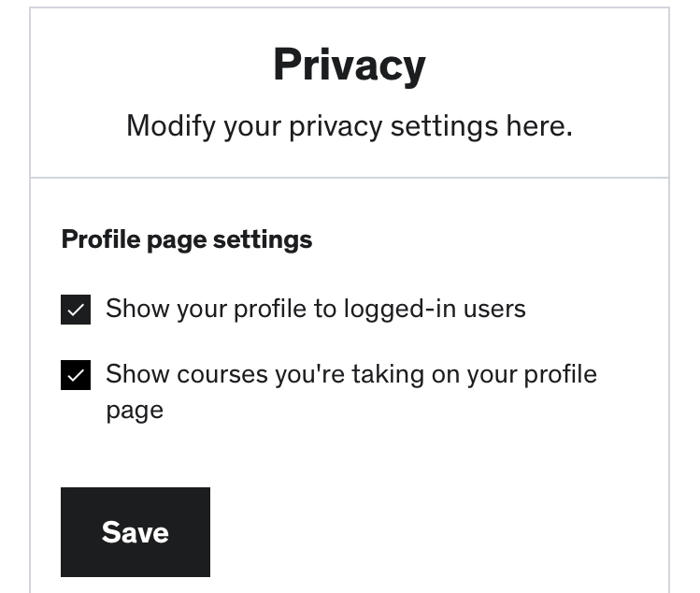The image size is (700, 593).
Task: Toggle profile visibility for logged-in users
Action: click(76, 309)
